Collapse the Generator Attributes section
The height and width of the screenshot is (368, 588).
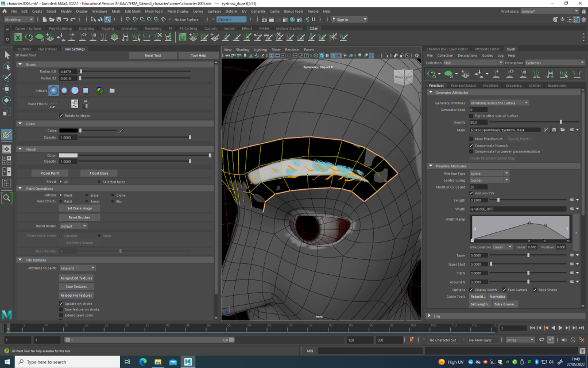pyautogui.click(x=431, y=93)
